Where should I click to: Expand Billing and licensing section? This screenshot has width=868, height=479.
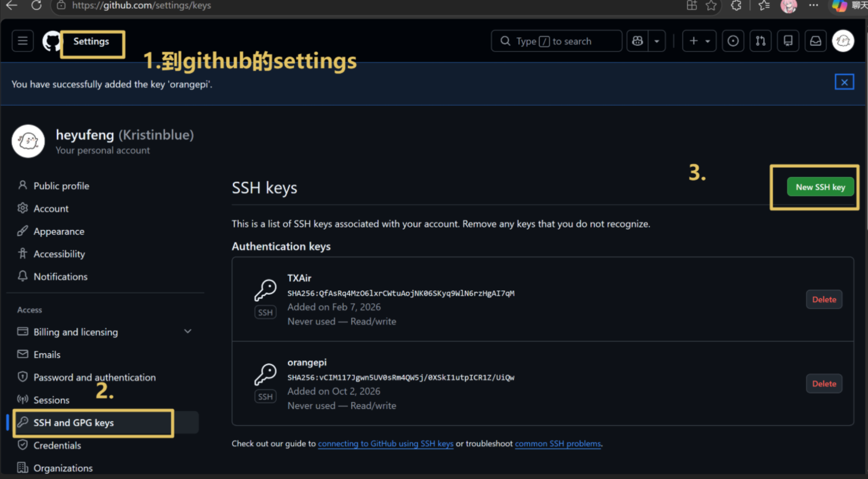coord(106,332)
